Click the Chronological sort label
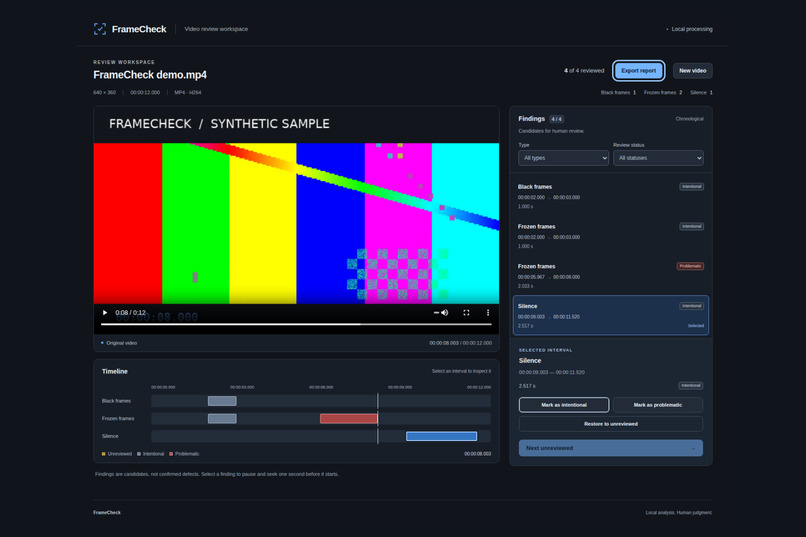This screenshot has width=806, height=537. 689,119
